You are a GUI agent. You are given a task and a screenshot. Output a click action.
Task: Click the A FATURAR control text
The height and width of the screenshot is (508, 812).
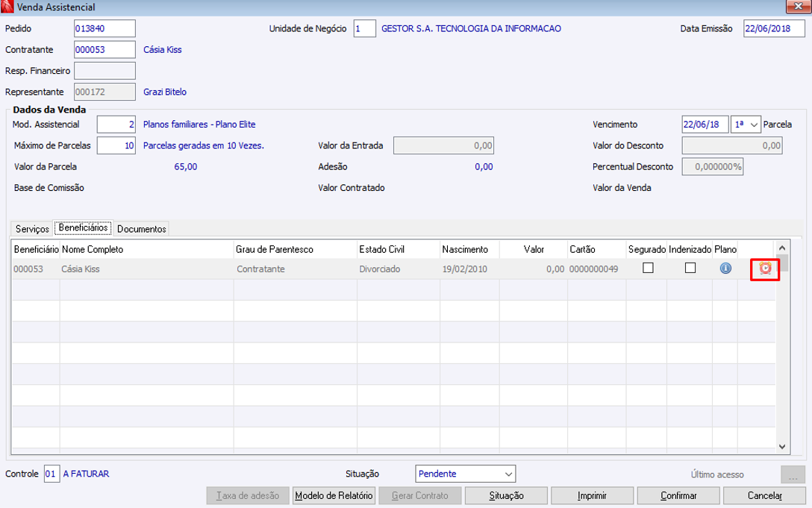coord(86,474)
